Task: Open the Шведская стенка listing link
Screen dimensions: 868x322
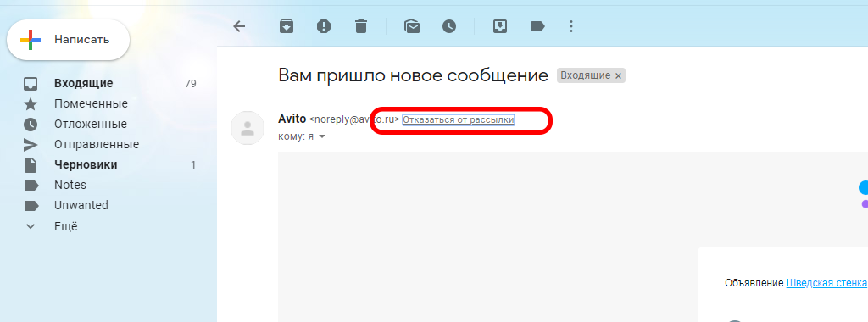Action: point(827,283)
